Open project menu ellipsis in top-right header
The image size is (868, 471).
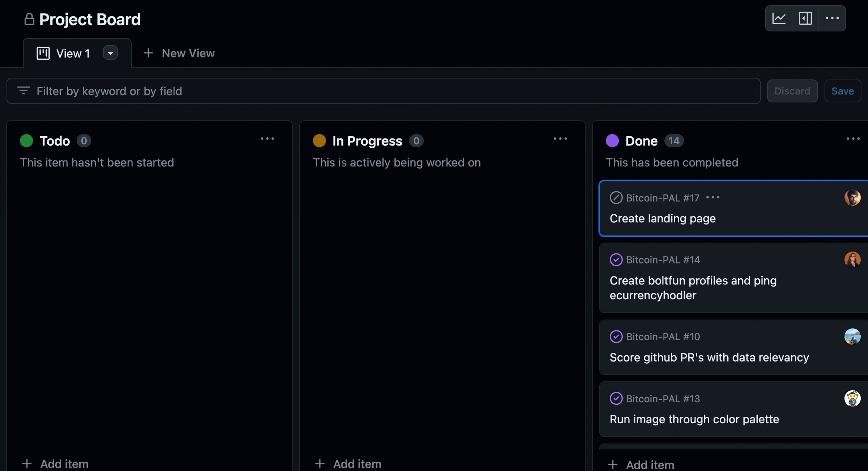[832, 18]
